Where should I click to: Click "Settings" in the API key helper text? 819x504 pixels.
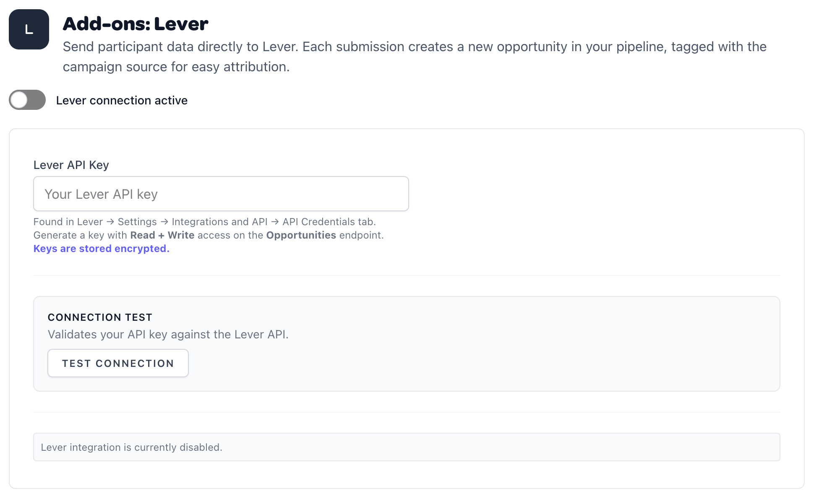(137, 222)
